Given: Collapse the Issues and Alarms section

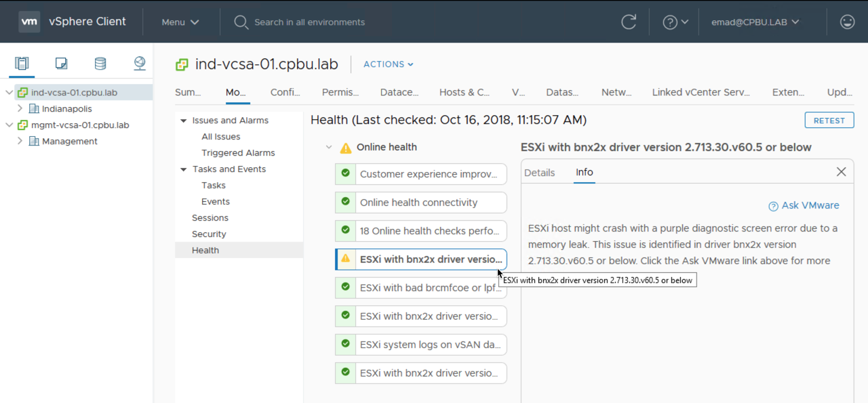Looking at the screenshot, I should tap(183, 121).
